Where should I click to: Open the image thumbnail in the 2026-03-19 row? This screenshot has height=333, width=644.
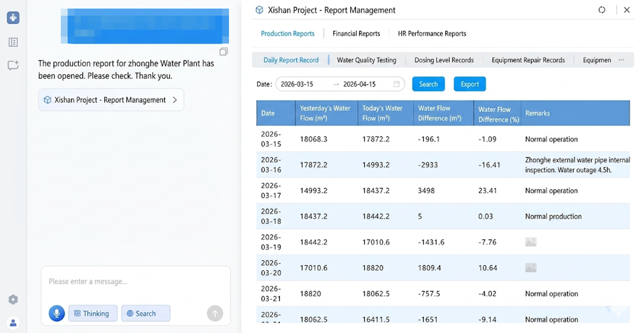coord(531,242)
